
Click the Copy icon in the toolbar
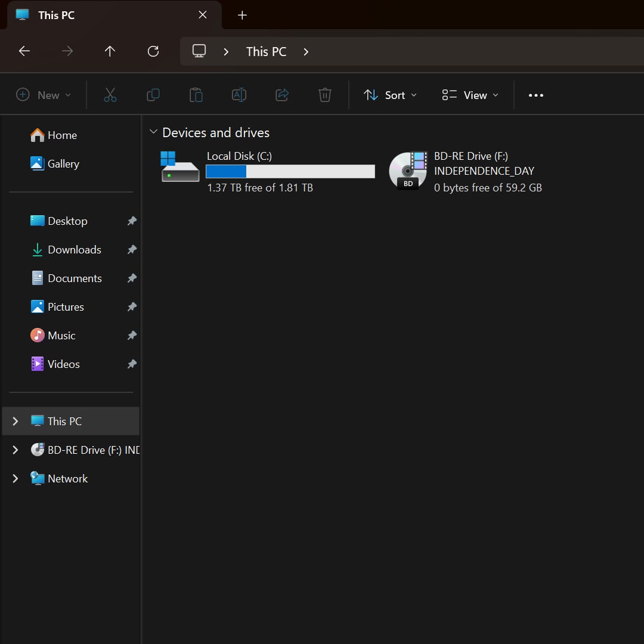click(x=153, y=95)
